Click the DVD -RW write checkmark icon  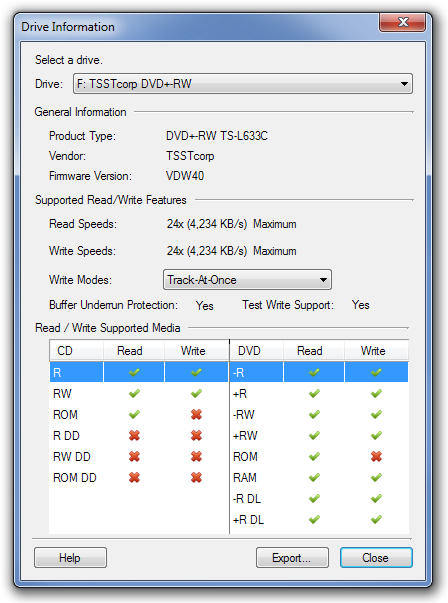(x=376, y=415)
